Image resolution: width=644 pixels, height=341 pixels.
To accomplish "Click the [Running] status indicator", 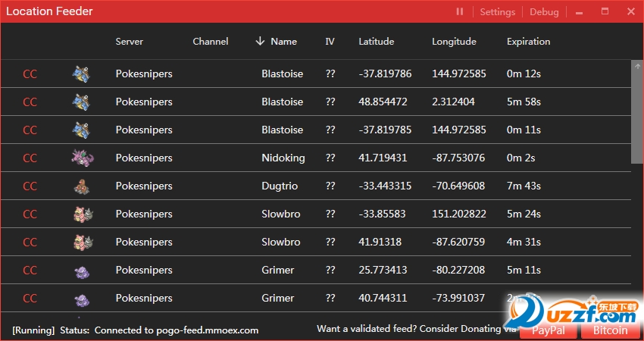I will click(33, 330).
